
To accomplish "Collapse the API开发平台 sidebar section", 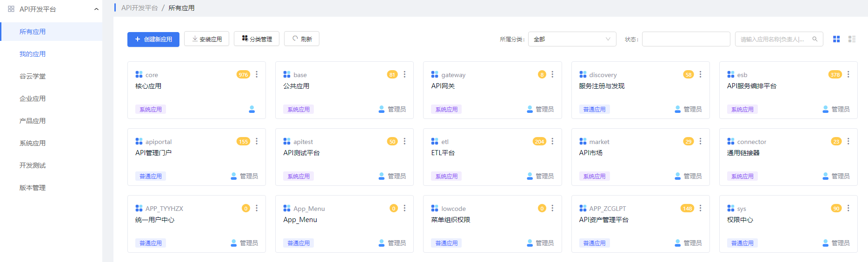I will click(96, 9).
